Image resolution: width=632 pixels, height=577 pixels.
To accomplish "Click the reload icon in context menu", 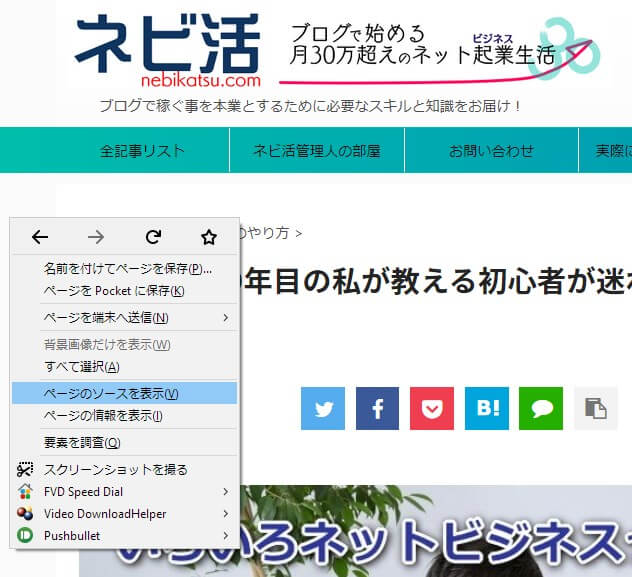I will point(153,237).
